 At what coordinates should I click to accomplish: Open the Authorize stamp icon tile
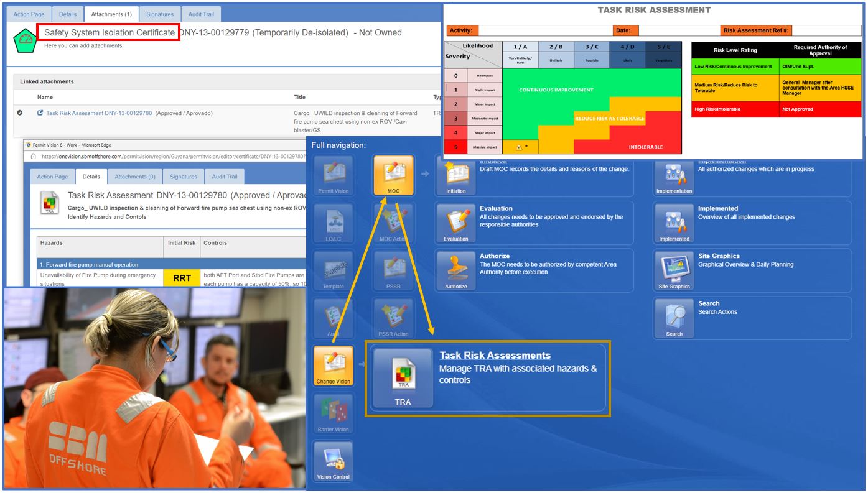pyautogui.click(x=456, y=271)
